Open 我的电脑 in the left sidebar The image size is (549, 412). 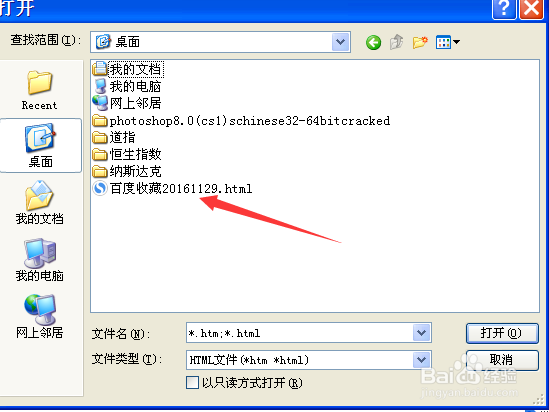click(40, 260)
